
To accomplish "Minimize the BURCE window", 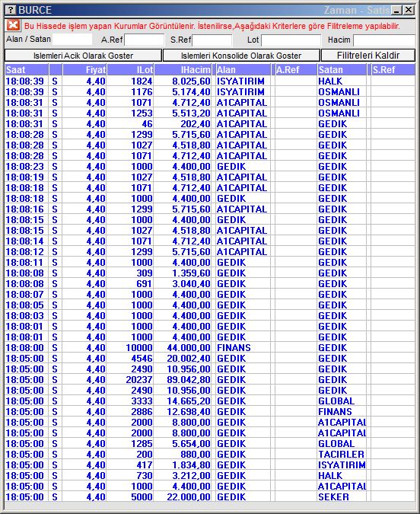I will [x=396, y=10].
